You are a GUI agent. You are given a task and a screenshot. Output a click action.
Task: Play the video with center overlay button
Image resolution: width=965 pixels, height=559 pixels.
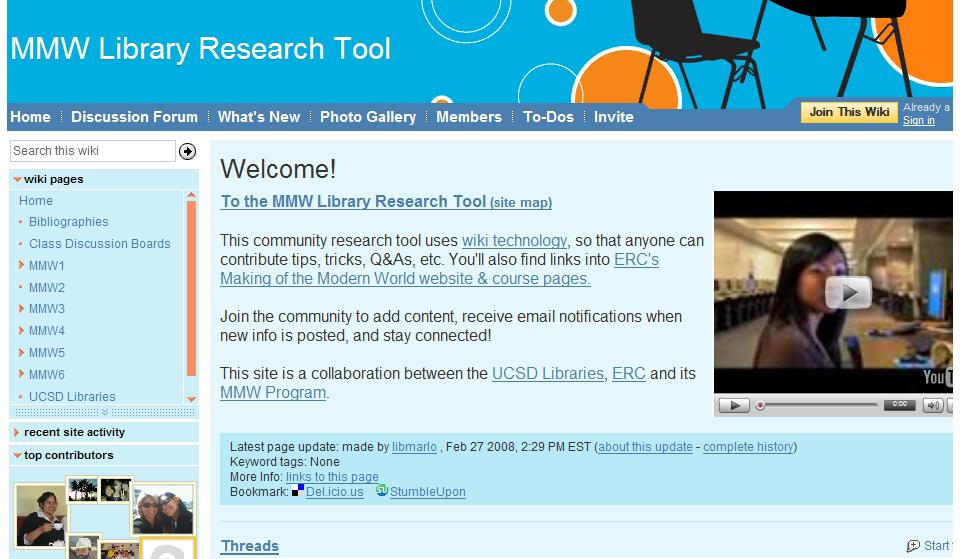(848, 292)
